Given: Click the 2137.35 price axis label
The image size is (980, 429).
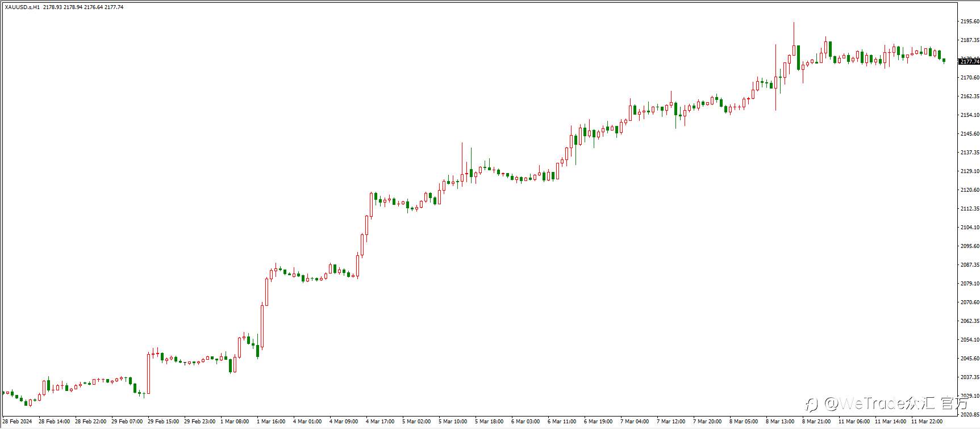Looking at the screenshot, I should coord(970,153).
